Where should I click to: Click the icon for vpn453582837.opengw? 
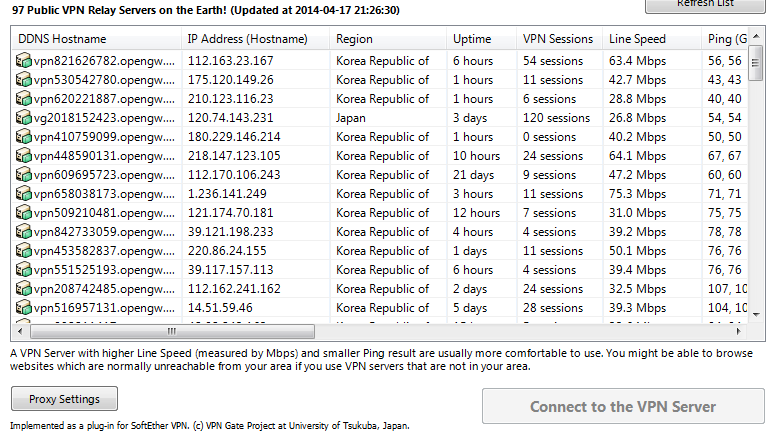pos(24,251)
